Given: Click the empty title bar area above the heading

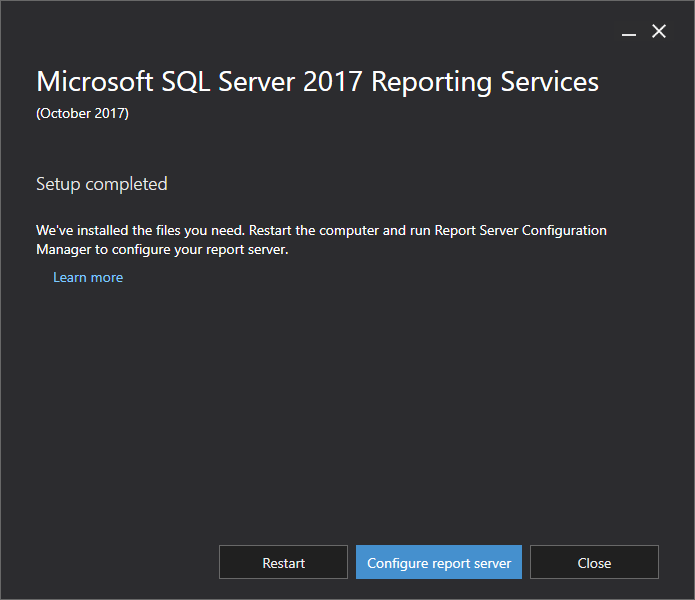Looking at the screenshot, I should pos(300,30).
